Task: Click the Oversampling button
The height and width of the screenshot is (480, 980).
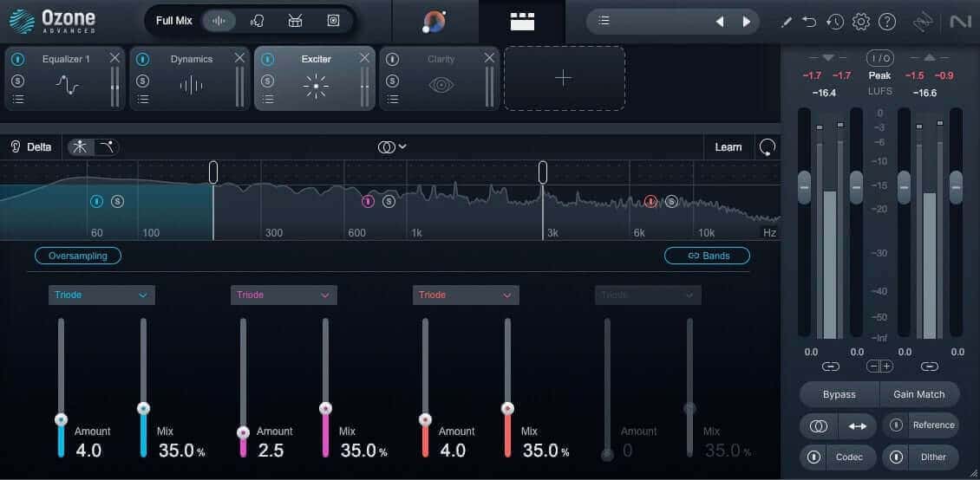Action: point(77,256)
